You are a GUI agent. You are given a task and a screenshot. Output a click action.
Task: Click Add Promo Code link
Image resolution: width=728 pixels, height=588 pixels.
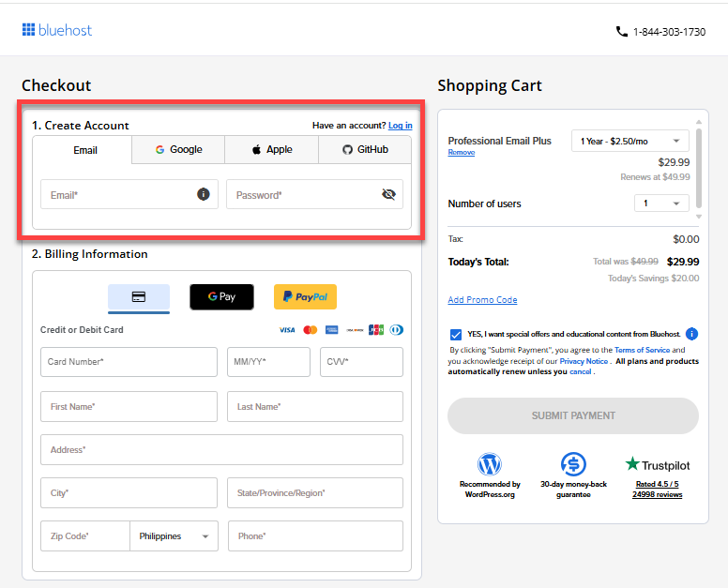tap(482, 300)
